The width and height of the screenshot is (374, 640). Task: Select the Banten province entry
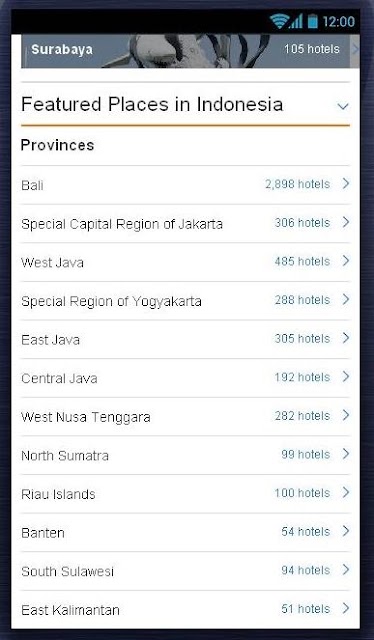click(x=185, y=532)
